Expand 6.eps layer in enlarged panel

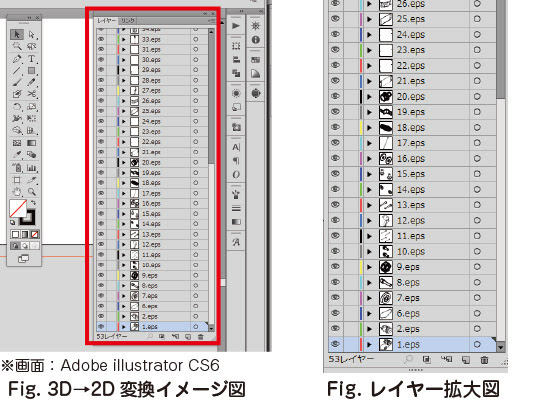[x=370, y=313]
